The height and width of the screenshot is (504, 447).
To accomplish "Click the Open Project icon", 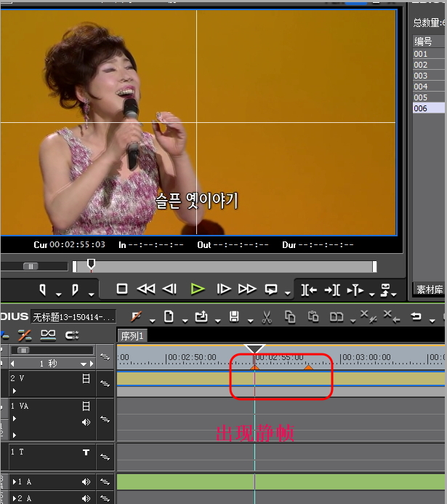I will click(201, 317).
